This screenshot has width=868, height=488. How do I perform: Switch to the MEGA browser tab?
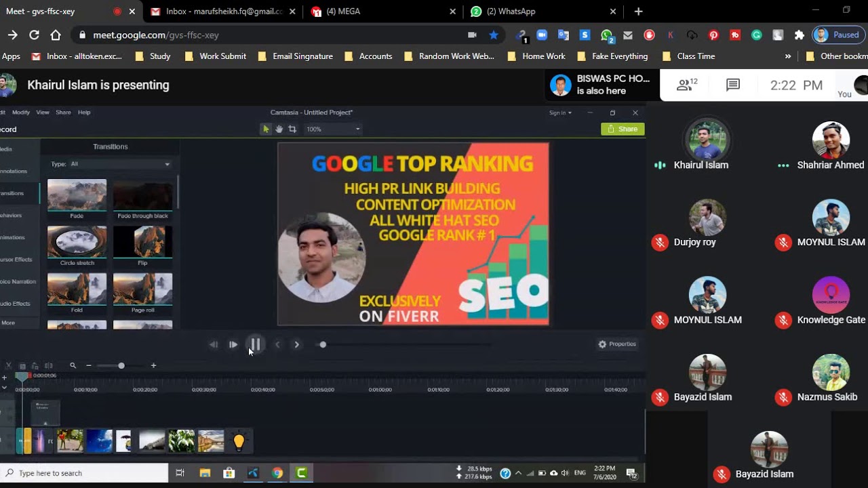[383, 12]
